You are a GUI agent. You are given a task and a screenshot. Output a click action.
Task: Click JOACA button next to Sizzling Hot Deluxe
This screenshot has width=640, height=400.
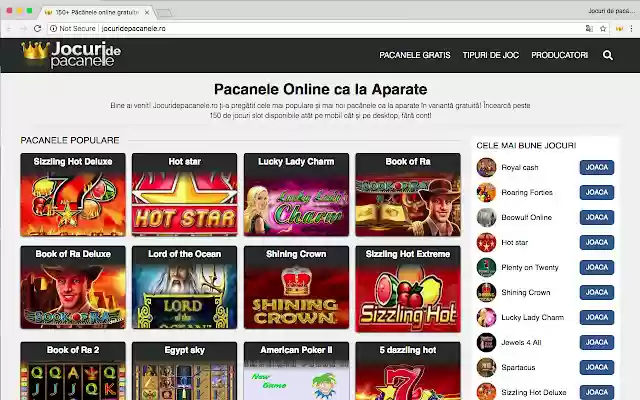click(597, 392)
